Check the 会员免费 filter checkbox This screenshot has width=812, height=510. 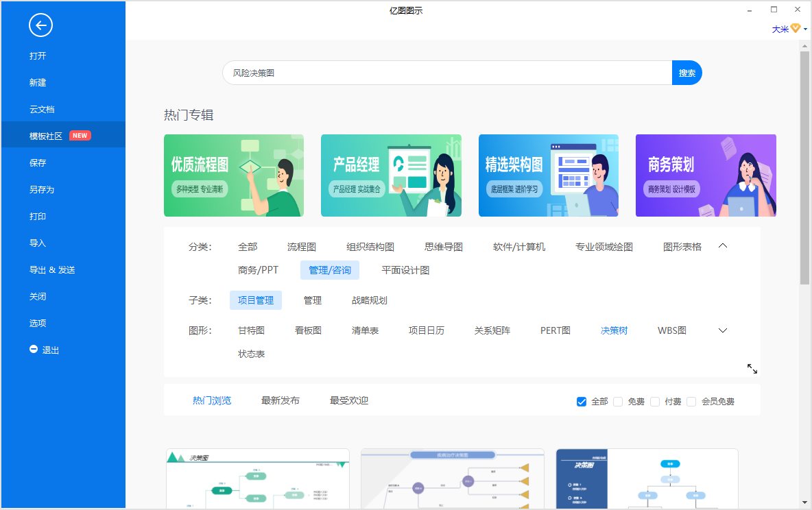click(691, 401)
